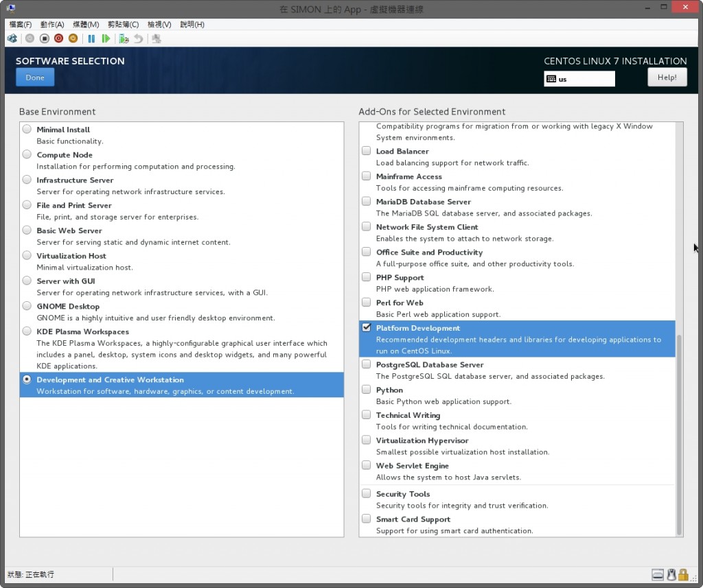
Task: Check PostgreSQL Database Server checkbox
Action: tap(367, 364)
